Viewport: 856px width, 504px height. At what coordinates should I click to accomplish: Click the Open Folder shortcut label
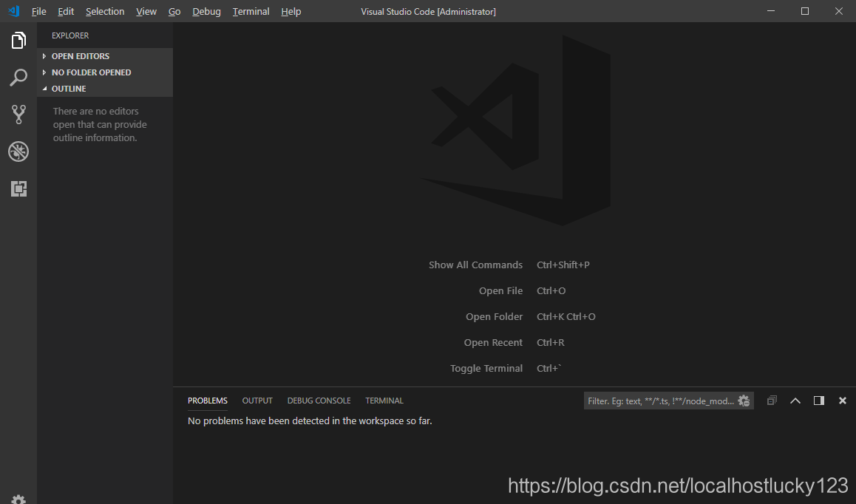click(494, 317)
